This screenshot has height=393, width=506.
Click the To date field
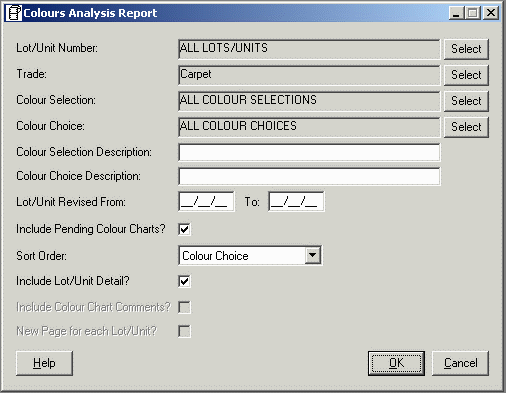[296, 202]
